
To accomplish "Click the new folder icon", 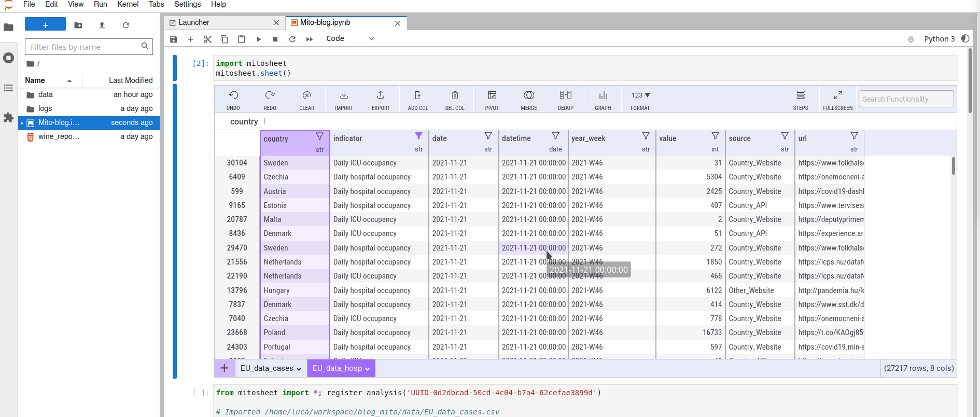I will click(x=78, y=25).
